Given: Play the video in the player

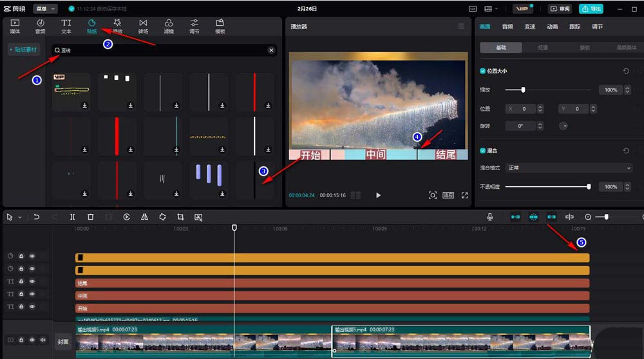Looking at the screenshot, I should click(x=378, y=195).
